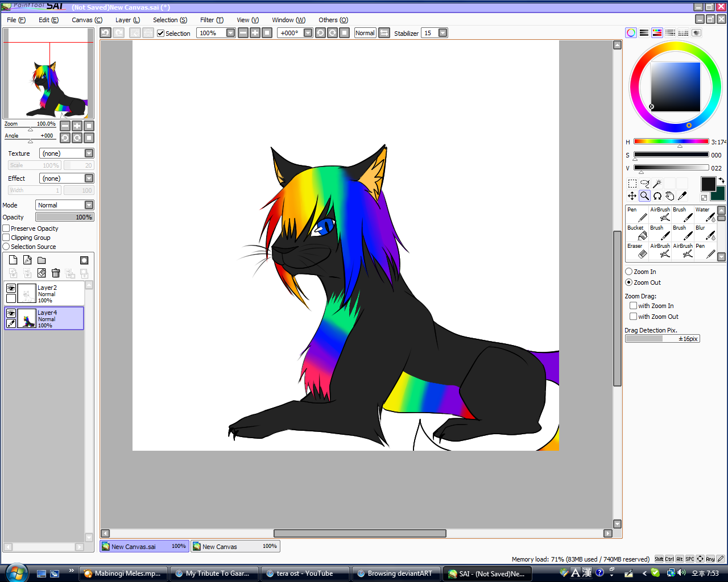This screenshot has height=582, width=728.
Task: Select the Magic Wand tool
Action: tap(657, 184)
